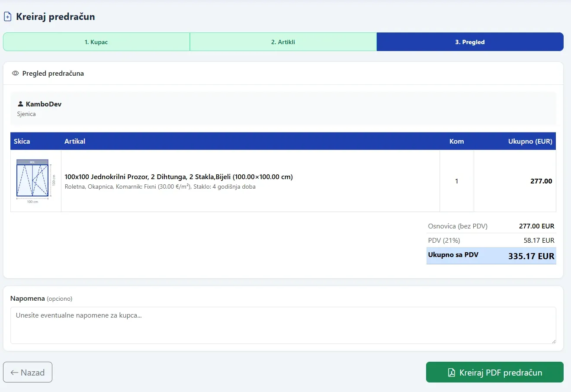Go back with the Nazad button

click(28, 372)
